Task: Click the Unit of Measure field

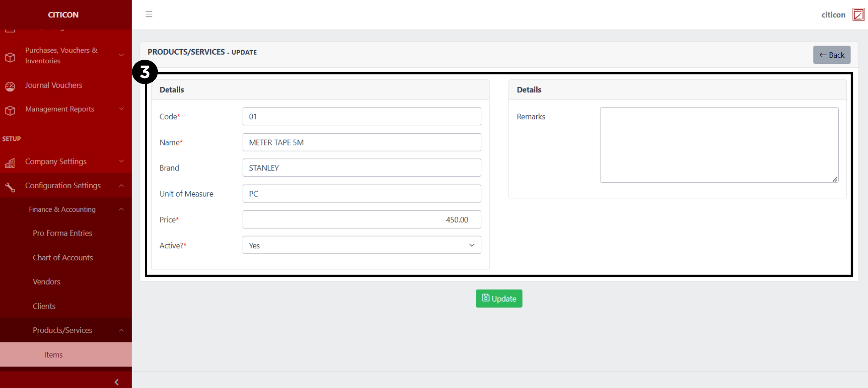Action: tap(362, 194)
